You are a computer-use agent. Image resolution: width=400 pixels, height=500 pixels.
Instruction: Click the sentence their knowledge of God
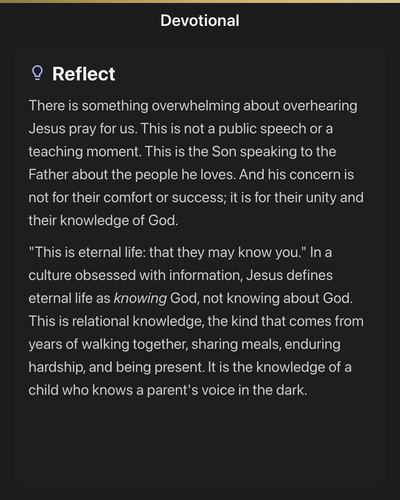point(103,221)
